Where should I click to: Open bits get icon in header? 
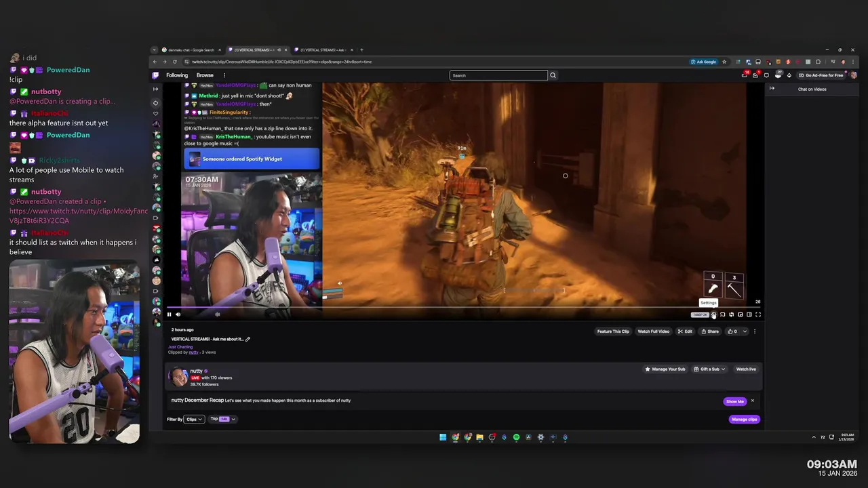coord(789,75)
